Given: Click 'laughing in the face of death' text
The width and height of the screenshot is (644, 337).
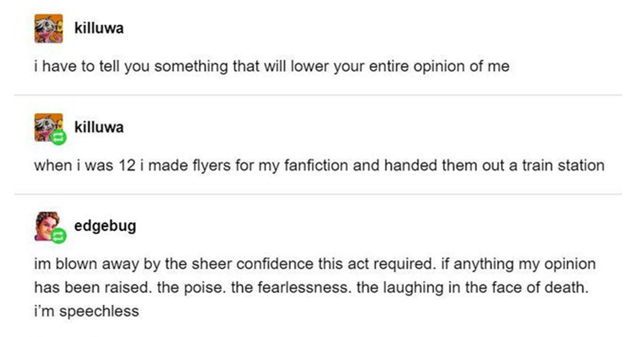Looking at the screenshot, I should (x=471, y=288).
